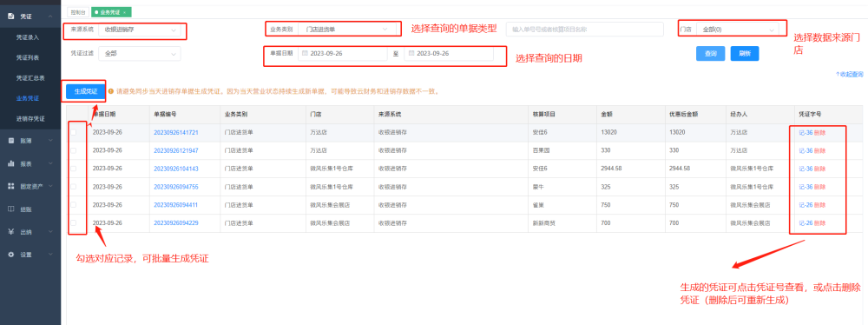This screenshot has height=325, width=868.
Task: Click the 出纳 yen icon in the sidebar
Action: coord(11,232)
